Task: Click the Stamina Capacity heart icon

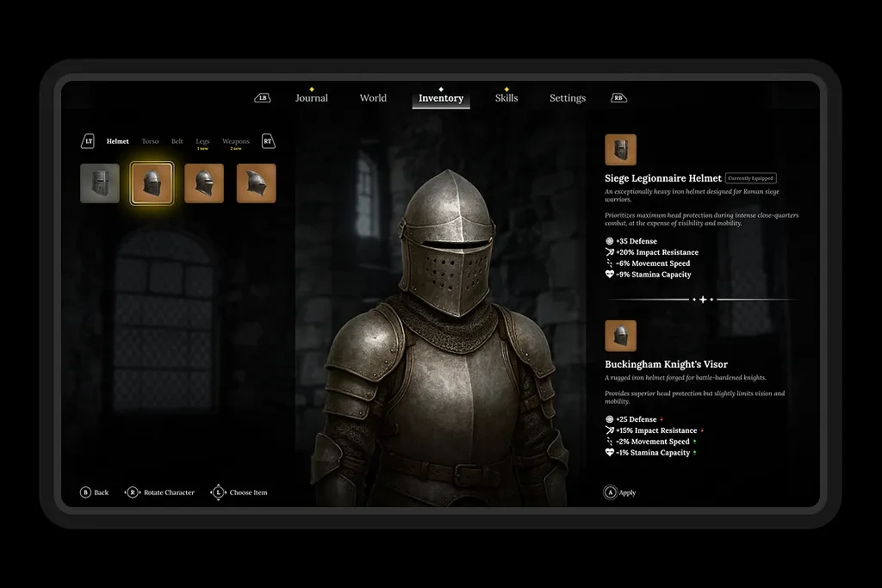Action: coord(611,274)
